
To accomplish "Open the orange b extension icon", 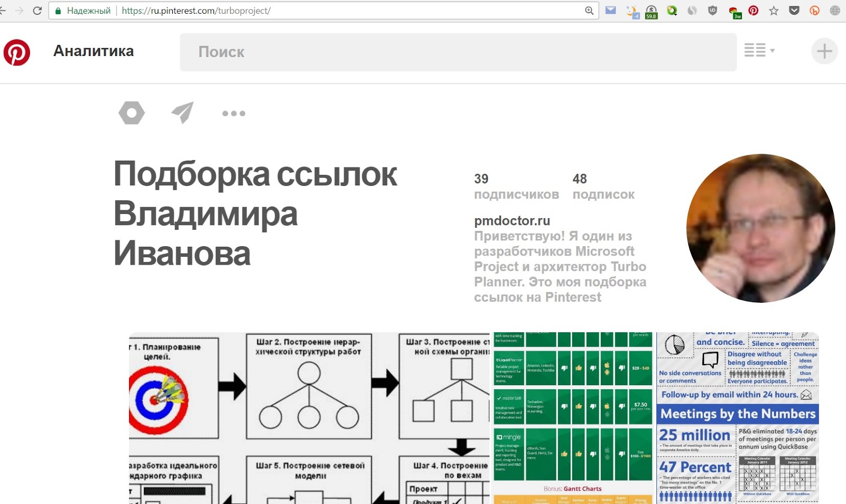I will (x=814, y=11).
